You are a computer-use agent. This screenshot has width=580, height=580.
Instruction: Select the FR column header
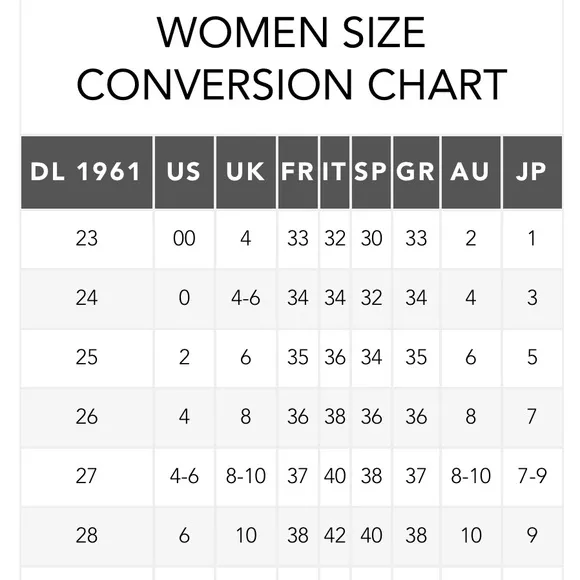coord(298,172)
